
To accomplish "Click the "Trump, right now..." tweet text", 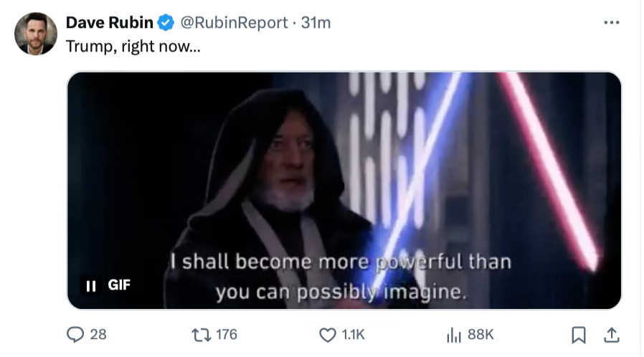I will point(133,47).
